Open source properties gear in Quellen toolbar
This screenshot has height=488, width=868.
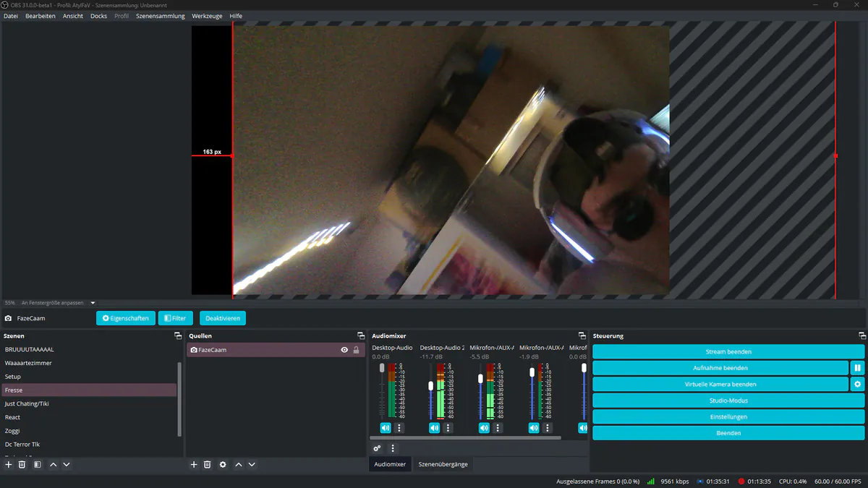(x=223, y=465)
